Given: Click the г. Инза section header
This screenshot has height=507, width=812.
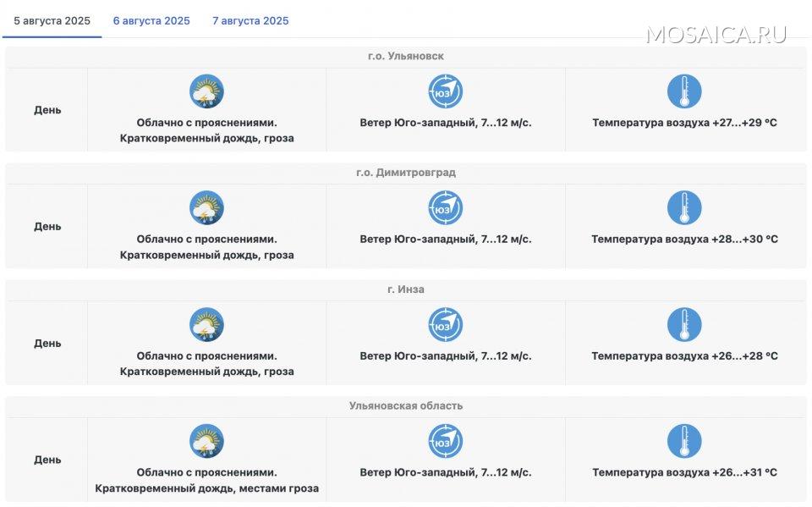Looking at the screenshot, I should [x=405, y=289].
